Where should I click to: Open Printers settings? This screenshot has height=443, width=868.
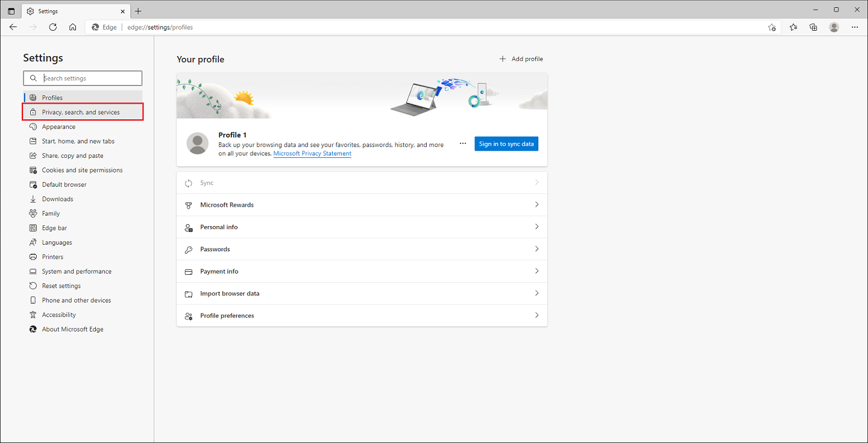(83, 257)
